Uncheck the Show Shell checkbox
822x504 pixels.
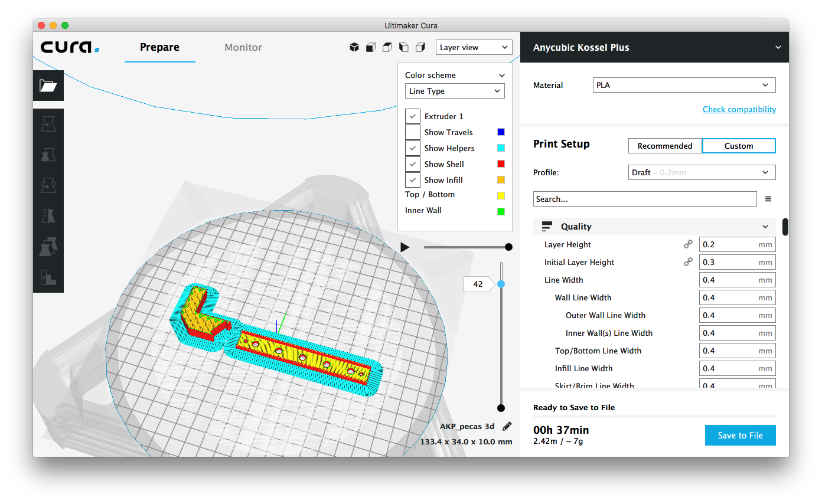pyautogui.click(x=413, y=164)
